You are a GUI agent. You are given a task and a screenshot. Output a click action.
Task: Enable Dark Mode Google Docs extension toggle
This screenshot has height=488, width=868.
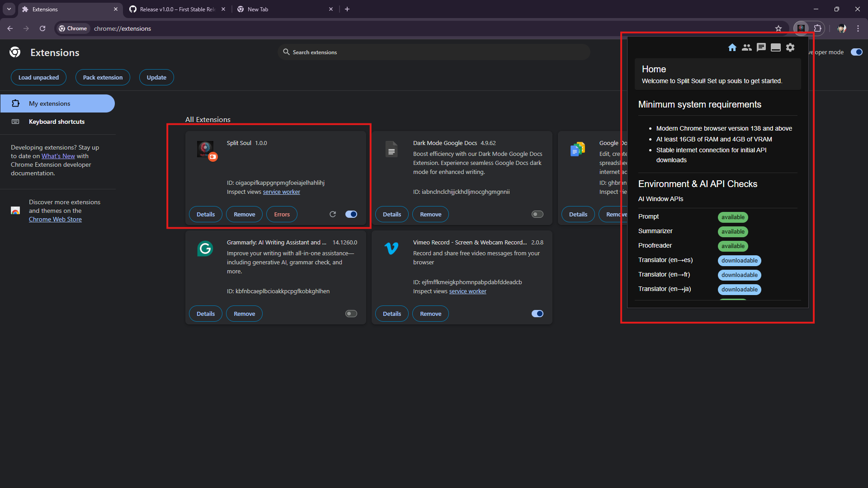538,214
